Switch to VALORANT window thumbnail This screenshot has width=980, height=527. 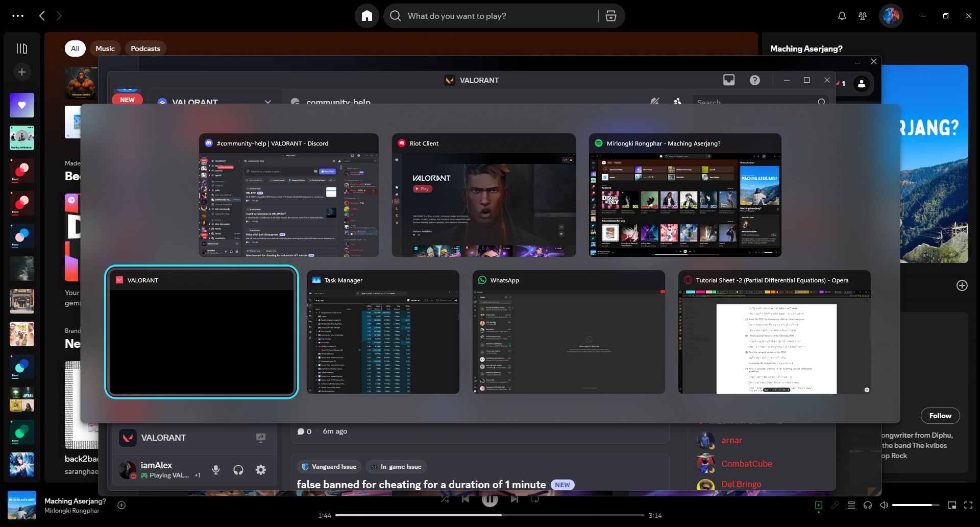click(x=202, y=332)
